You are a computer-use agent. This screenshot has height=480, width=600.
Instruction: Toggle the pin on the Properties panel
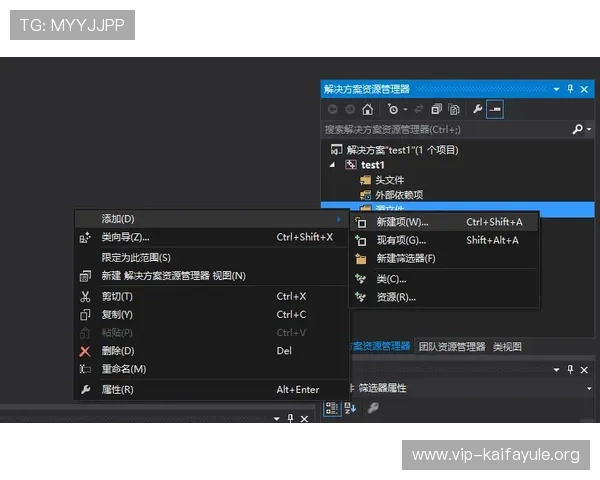pos(570,369)
